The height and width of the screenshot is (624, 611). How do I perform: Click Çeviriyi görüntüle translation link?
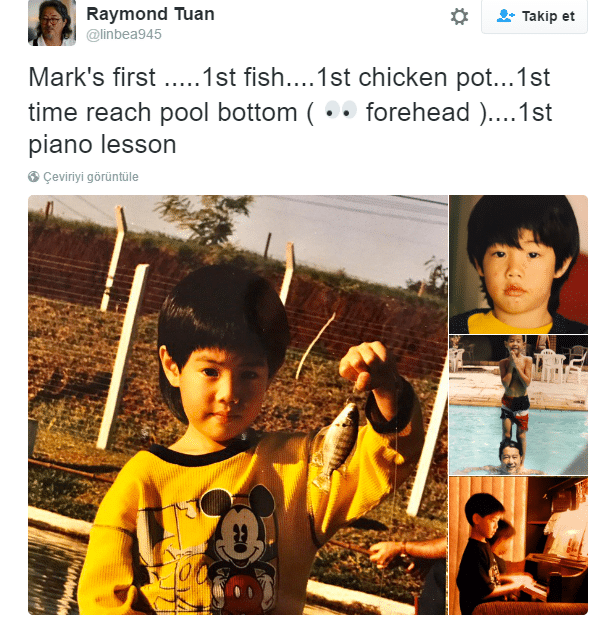(x=91, y=177)
